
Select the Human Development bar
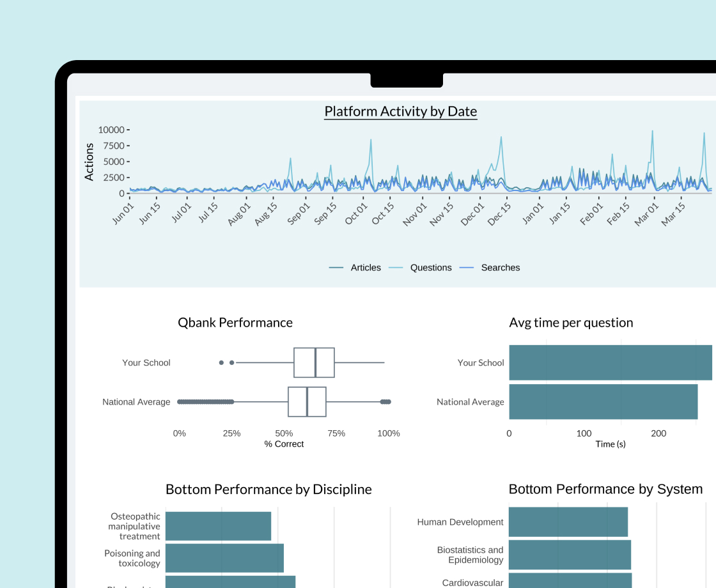tap(568, 522)
